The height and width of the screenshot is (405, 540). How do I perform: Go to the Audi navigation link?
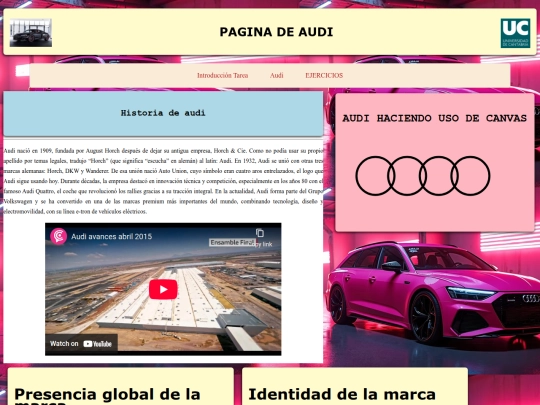pyautogui.click(x=277, y=75)
